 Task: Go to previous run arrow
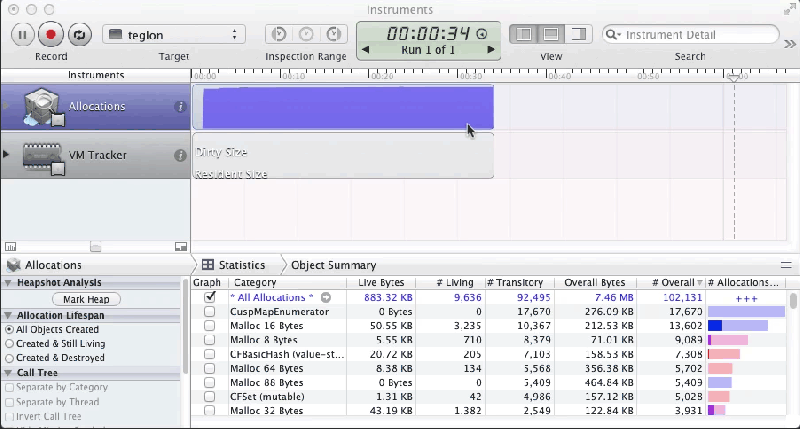[x=365, y=49]
